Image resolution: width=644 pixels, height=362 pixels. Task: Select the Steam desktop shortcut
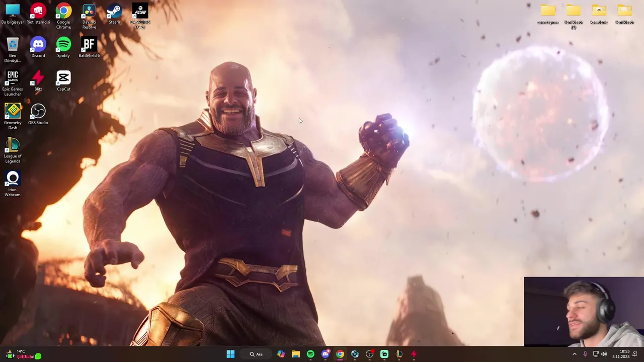pos(114,14)
